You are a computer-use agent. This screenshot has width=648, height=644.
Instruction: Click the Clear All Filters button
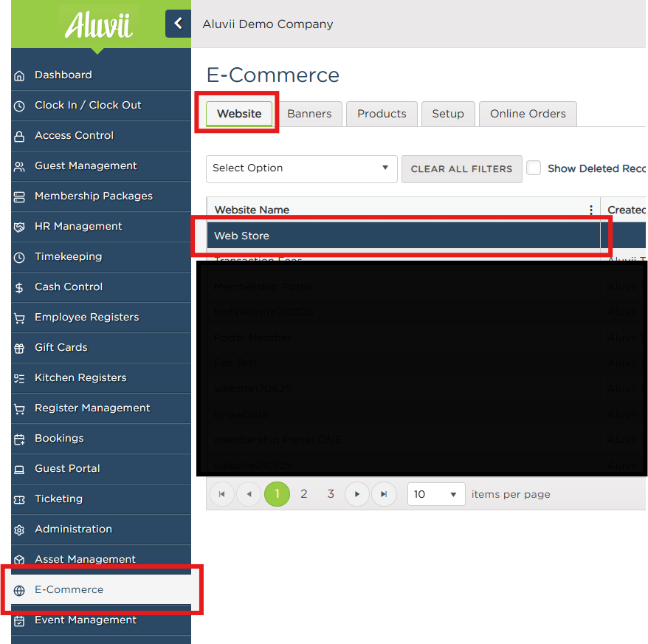(461, 169)
